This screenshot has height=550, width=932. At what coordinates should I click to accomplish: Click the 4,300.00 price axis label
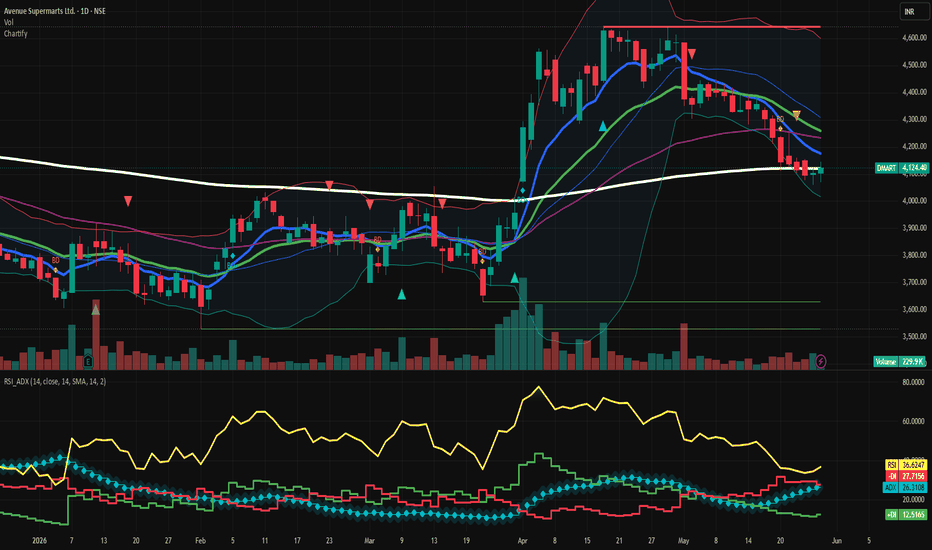pyautogui.click(x=914, y=119)
